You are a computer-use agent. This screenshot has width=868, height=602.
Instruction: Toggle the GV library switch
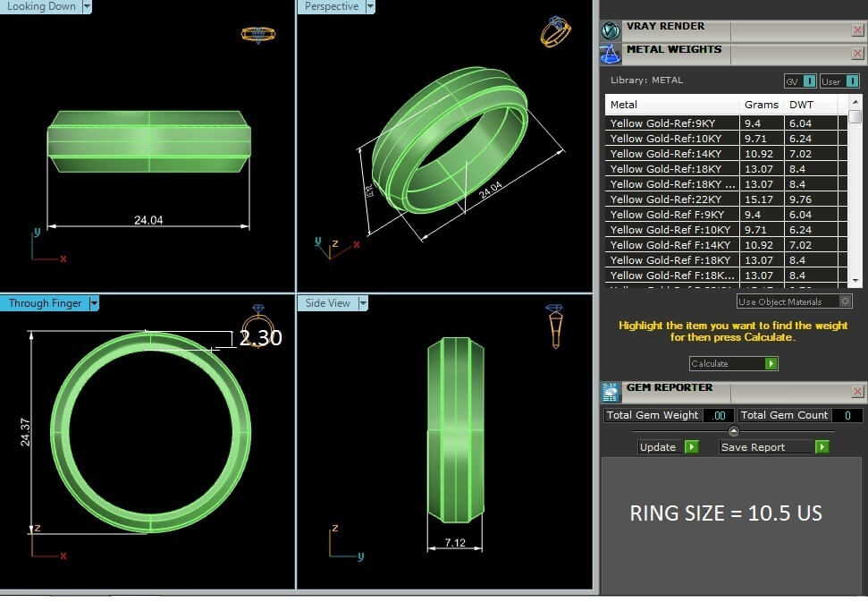coord(808,81)
